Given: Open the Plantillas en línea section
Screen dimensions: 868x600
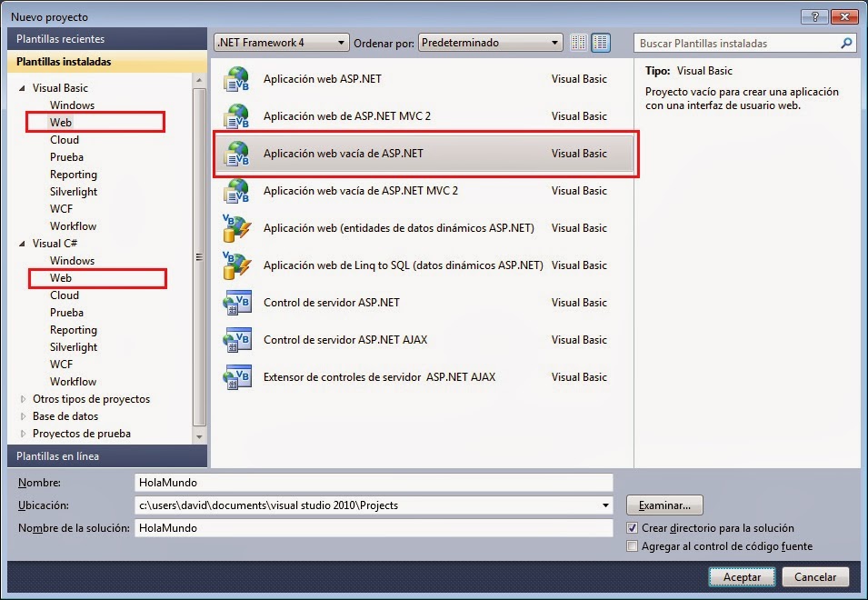Looking at the screenshot, I should [107, 456].
